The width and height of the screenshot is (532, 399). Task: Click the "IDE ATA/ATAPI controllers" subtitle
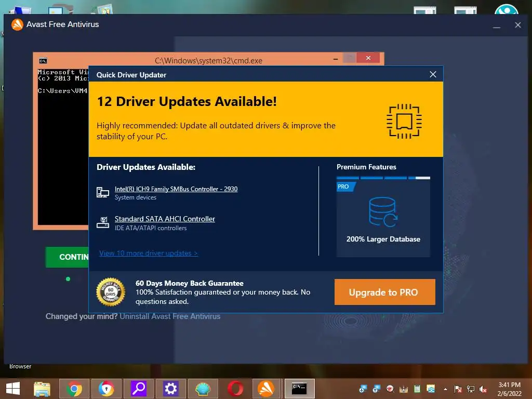[151, 228]
